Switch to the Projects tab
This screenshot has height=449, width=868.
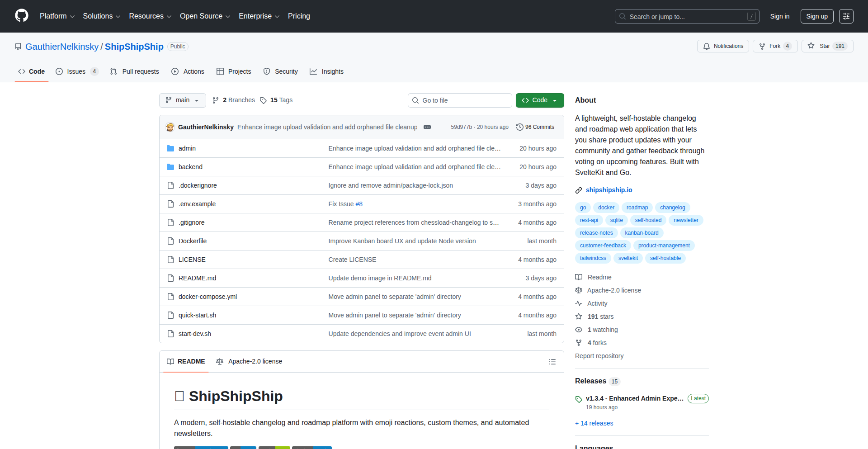[x=234, y=71]
